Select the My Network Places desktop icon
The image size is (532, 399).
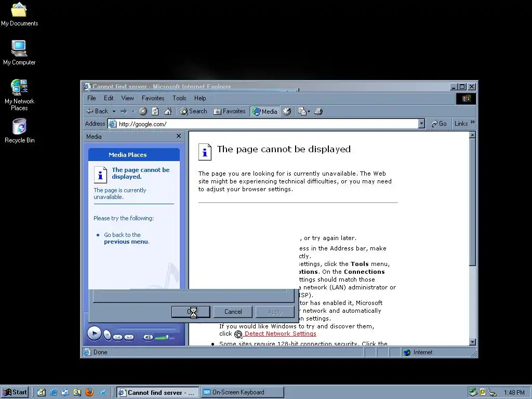point(19,95)
